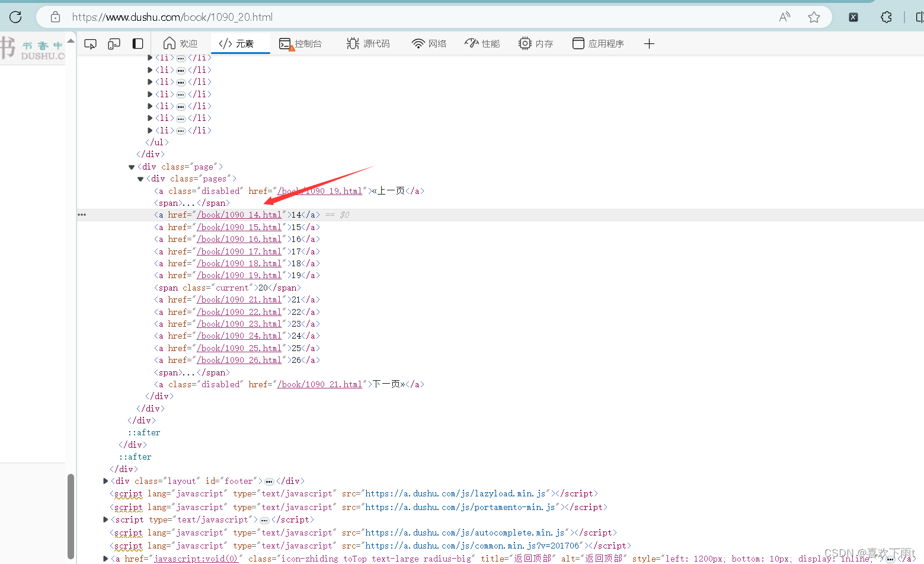Follow the javascript:void(0) href link
The height and width of the screenshot is (564, 924).
tap(196, 559)
